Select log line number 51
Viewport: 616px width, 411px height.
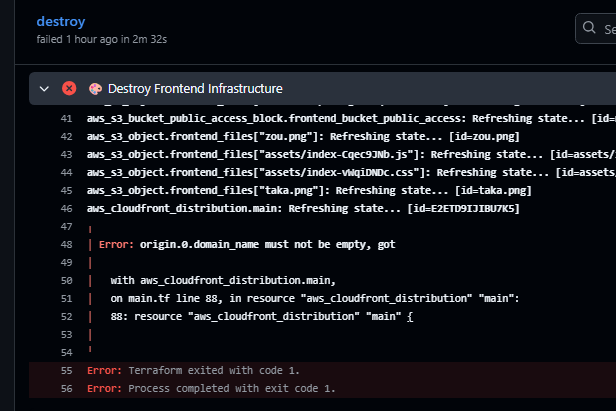[66, 299]
